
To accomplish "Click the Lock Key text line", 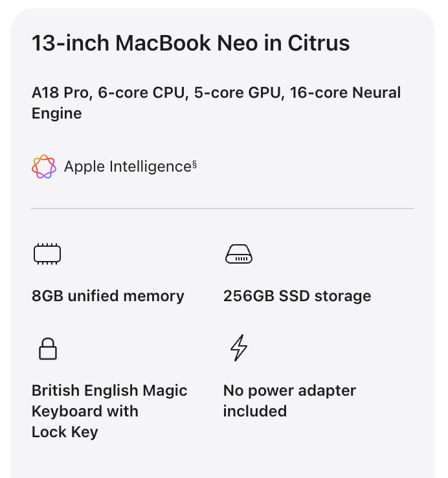I will point(65,432).
